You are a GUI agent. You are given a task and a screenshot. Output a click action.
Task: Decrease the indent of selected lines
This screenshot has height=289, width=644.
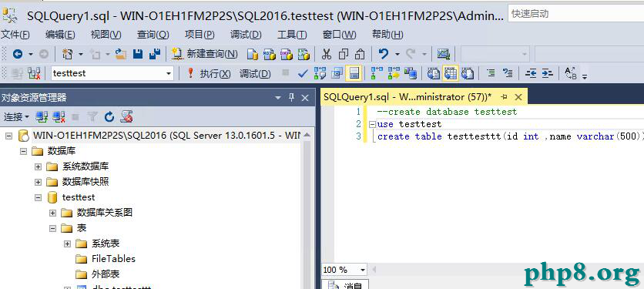pyautogui.click(x=531, y=73)
